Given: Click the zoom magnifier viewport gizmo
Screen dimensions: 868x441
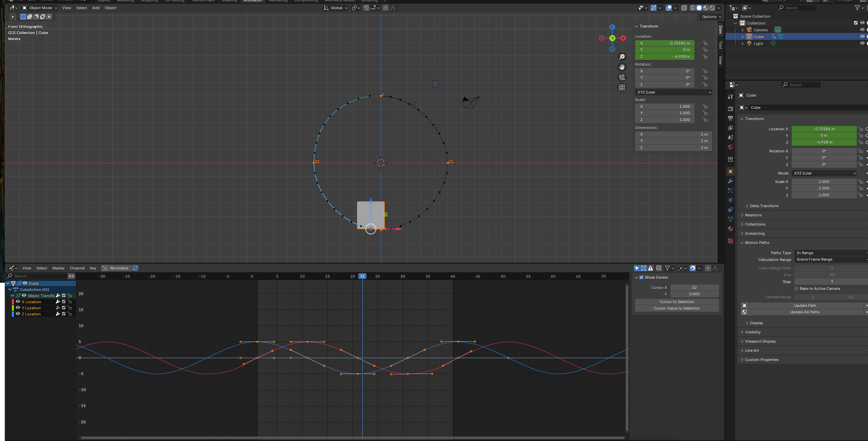Looking at the screenshot, I should tap(622, 57).
